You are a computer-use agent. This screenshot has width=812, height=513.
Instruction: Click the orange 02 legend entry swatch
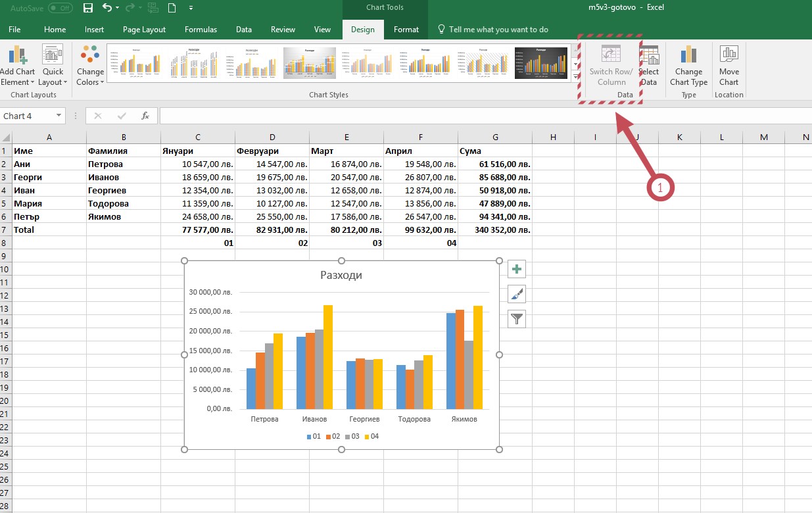click(327, 437)
